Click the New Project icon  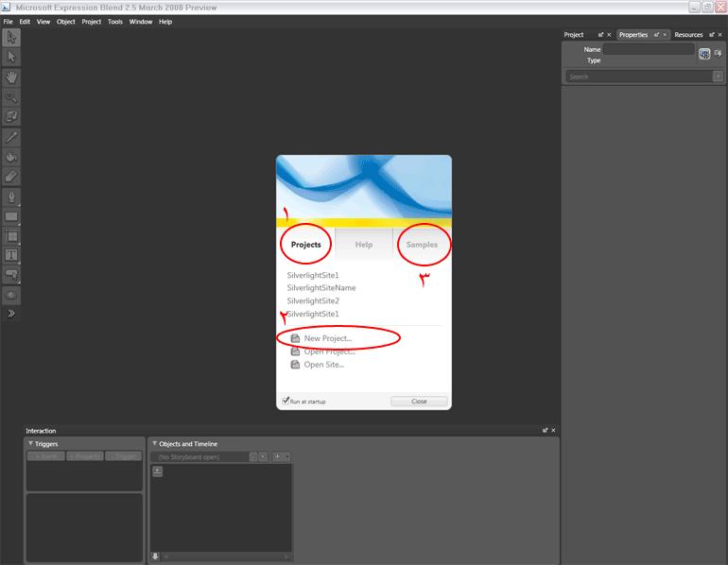pyautogui.click(x=295, y=338)
